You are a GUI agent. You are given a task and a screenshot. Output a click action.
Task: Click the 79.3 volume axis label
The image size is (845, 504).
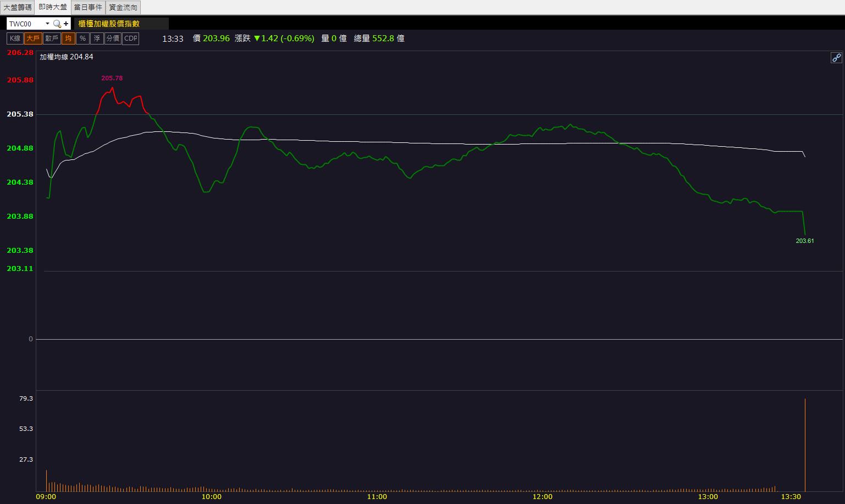pos(26,398)
